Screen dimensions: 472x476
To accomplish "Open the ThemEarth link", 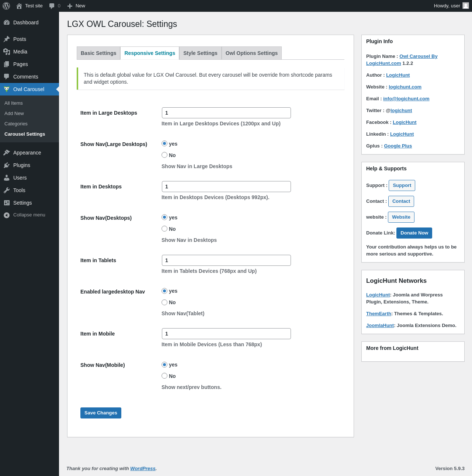I will click(x=379, y=314).
